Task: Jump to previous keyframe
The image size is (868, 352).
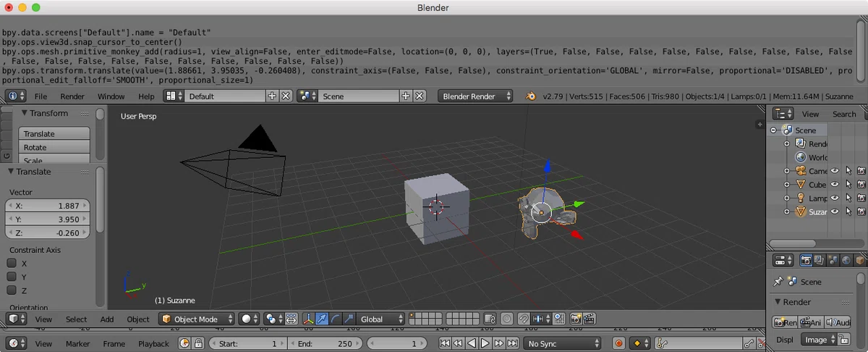Action: pyautogui.click(x=459, y=343)
